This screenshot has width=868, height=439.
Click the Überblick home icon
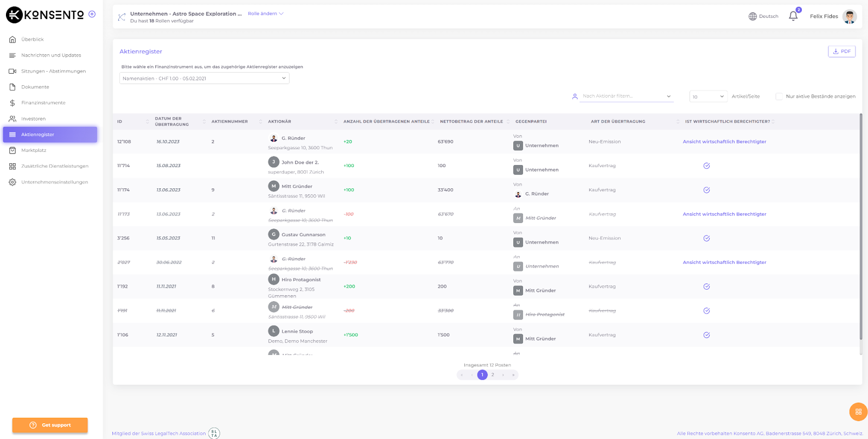click(x=12, y=40)
